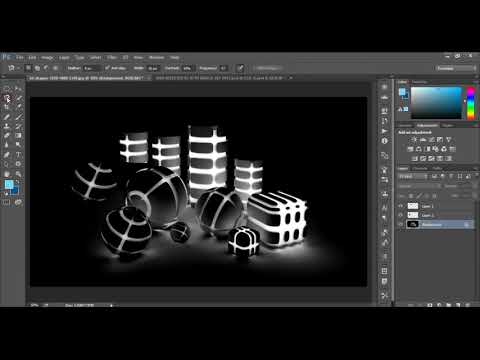This screenshot has width=480, height=360.
Task: Toggle Quick Mask mode
Action: (x=7, y=202)
